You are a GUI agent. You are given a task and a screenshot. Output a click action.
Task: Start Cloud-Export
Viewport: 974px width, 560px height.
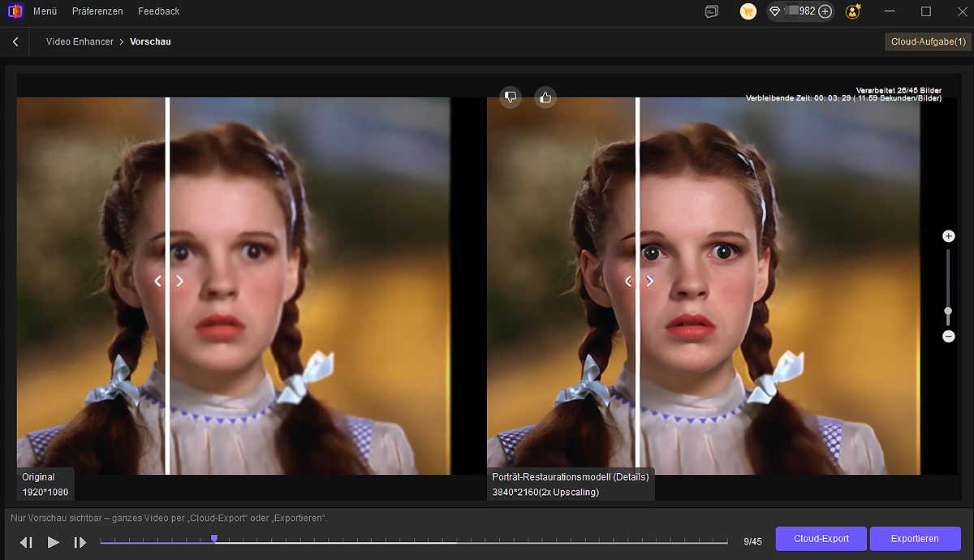821,539
